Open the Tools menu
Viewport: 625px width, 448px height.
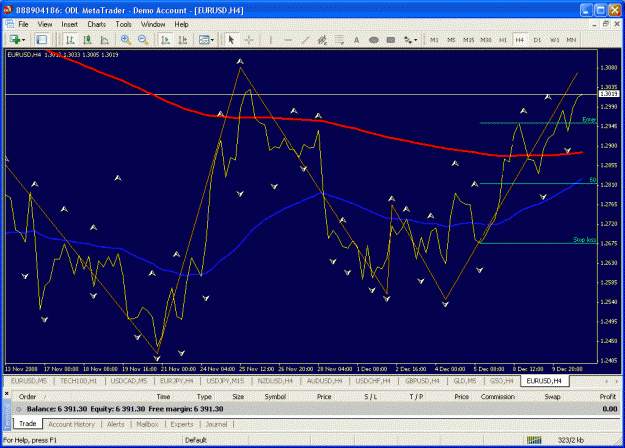[124, 24]
